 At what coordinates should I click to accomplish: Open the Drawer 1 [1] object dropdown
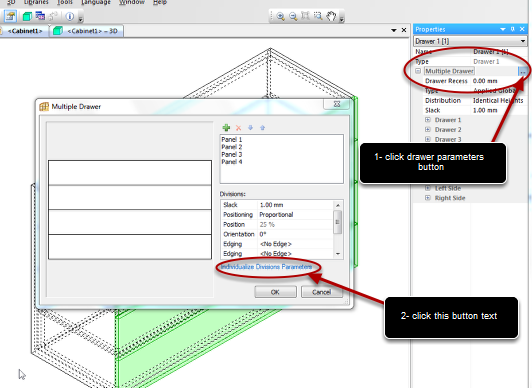(x=523, y=41)
